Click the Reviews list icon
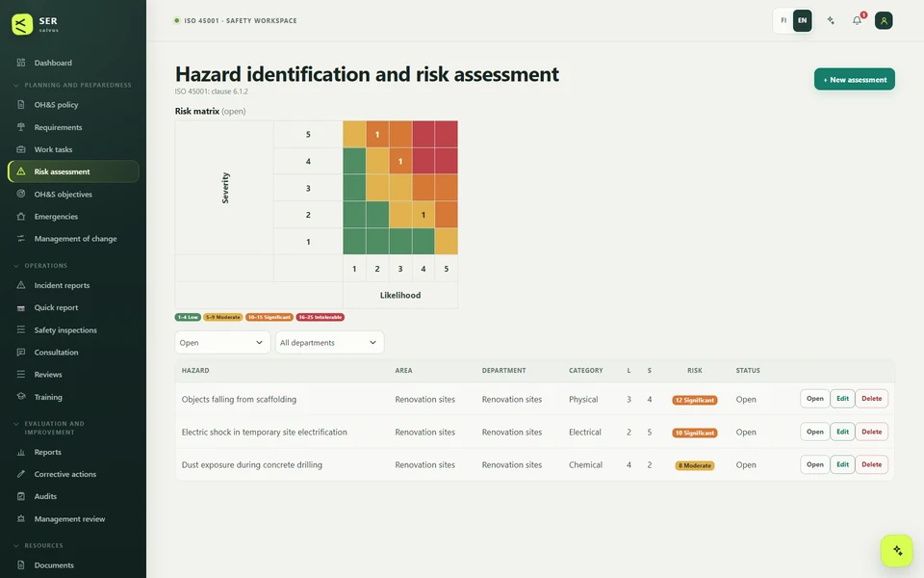 click(x=21, y=375)
